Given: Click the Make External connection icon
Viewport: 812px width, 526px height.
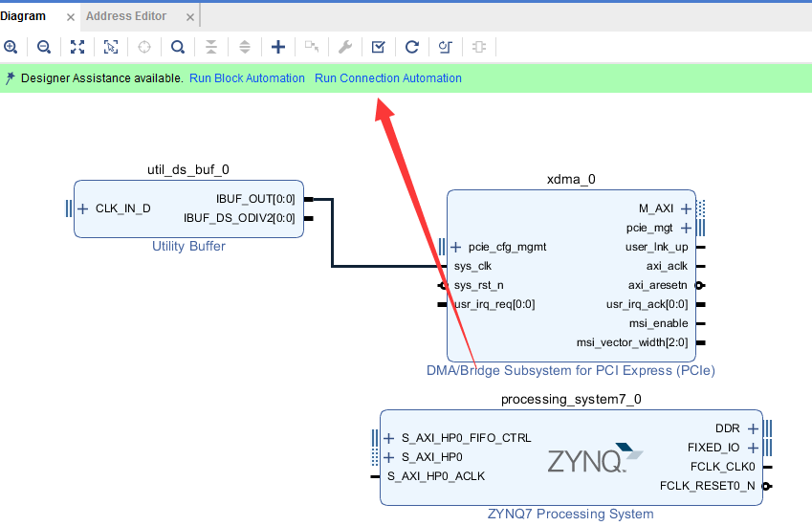Looking at the screenshot, I should point(312,47).
